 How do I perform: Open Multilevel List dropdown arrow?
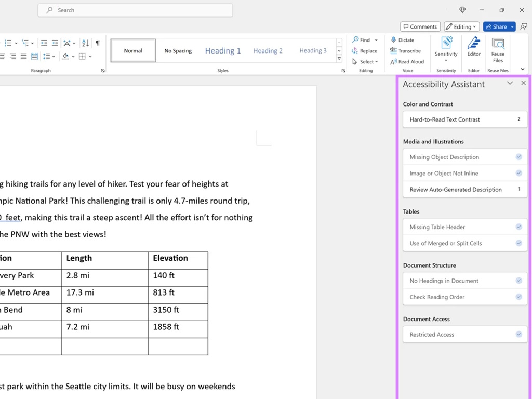(x=33, y=43)
